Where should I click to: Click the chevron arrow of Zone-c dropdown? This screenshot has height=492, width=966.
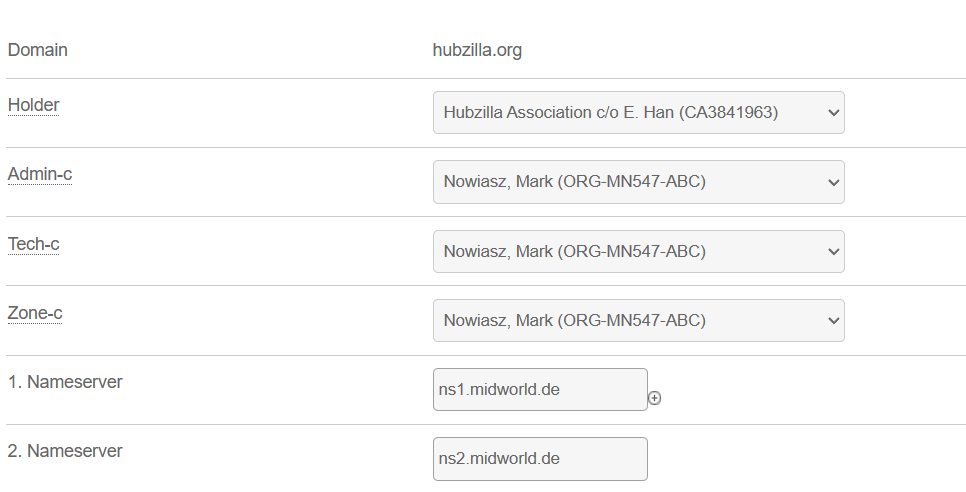point(834,321)
